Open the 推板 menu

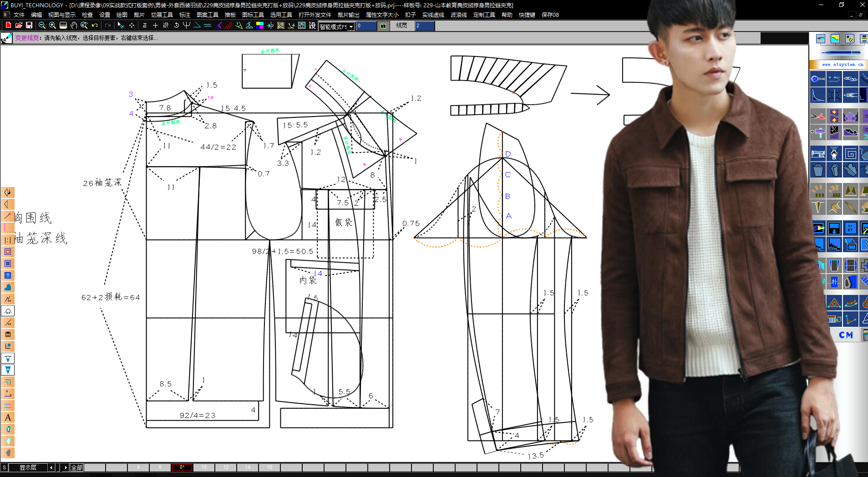230,15
